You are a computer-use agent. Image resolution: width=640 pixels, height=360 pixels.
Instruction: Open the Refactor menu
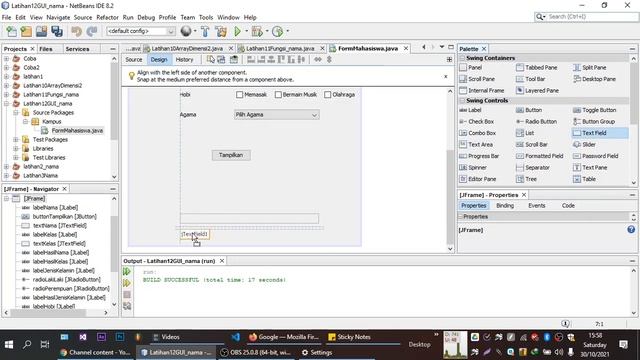click(x=107, y=18)
